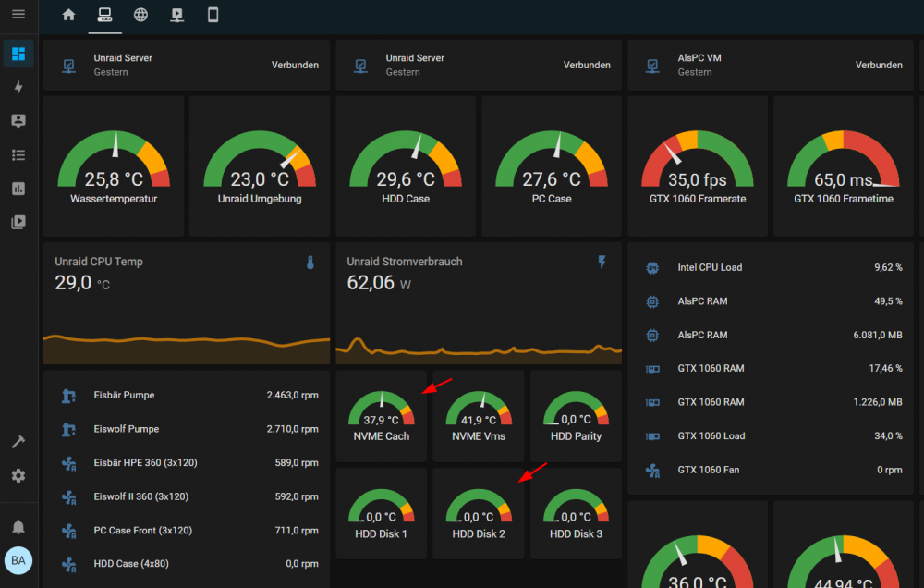Open the History chart icon in sidebar
Viewport: 924px width, 588px height.
pos(18,189)
